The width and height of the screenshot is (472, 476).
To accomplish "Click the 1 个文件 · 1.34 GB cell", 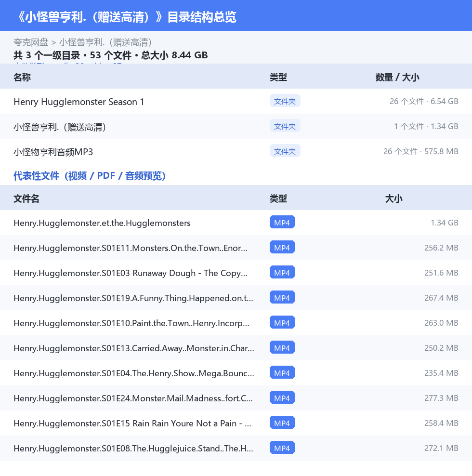I will (x=426, y=126).
